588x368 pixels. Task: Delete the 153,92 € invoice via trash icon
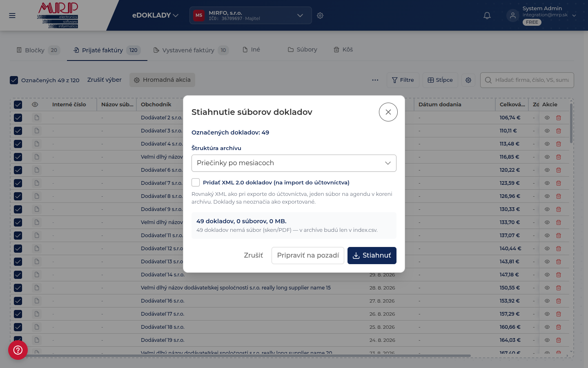tap(559, 301)
